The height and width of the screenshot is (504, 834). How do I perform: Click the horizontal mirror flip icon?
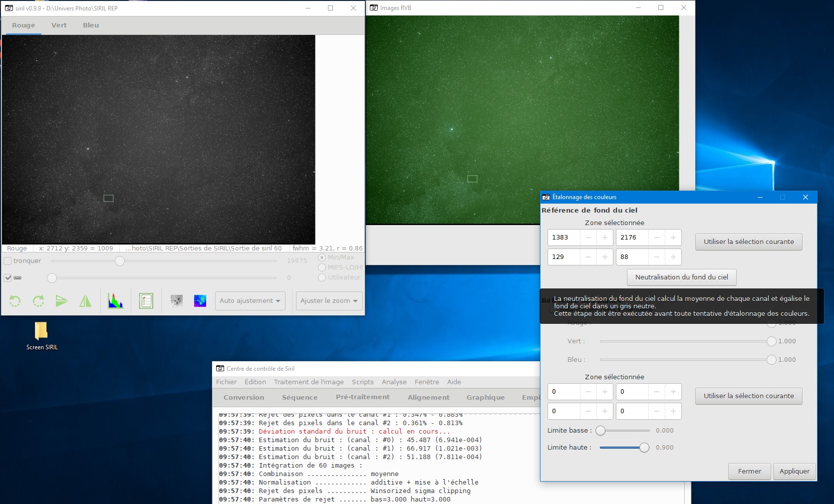pos(85,301)
